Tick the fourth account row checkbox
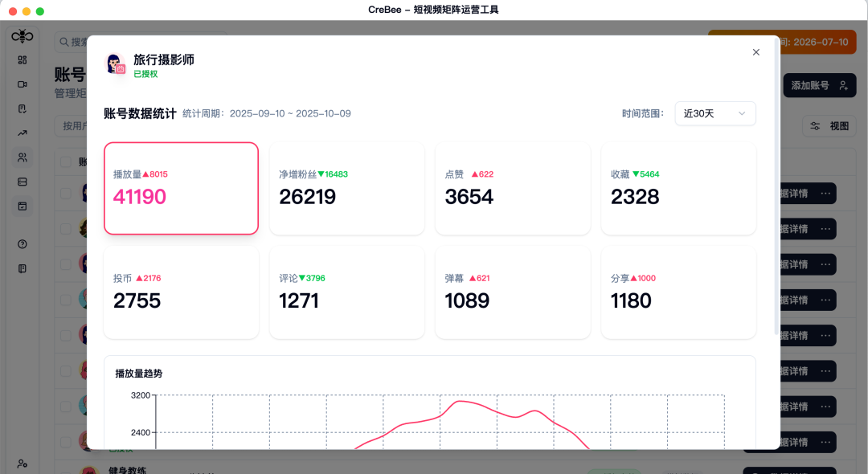 [66, 300]
